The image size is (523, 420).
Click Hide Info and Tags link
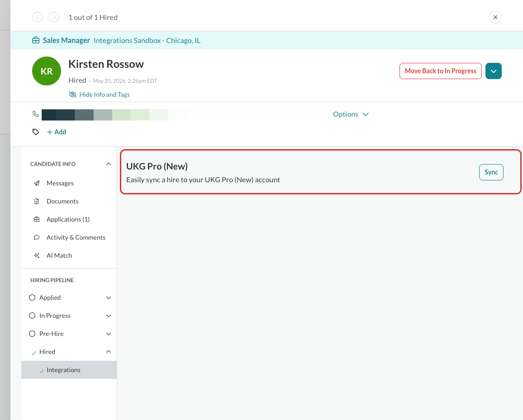(105, 94)
